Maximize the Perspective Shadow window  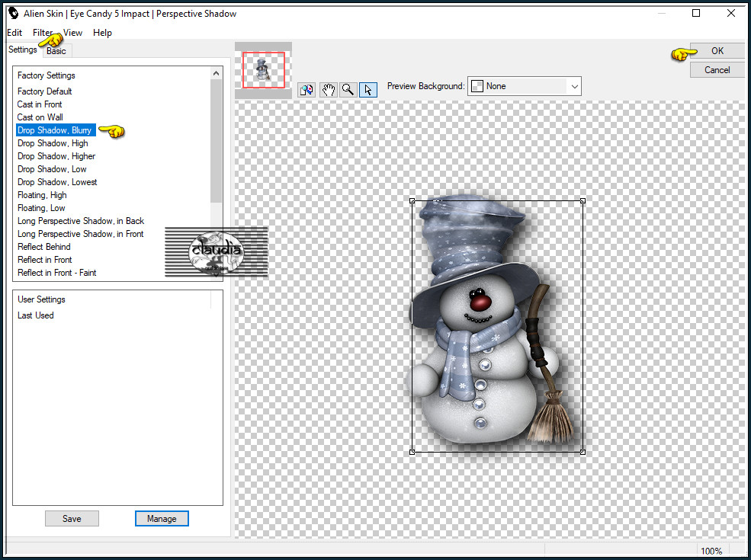click(696, 14)
